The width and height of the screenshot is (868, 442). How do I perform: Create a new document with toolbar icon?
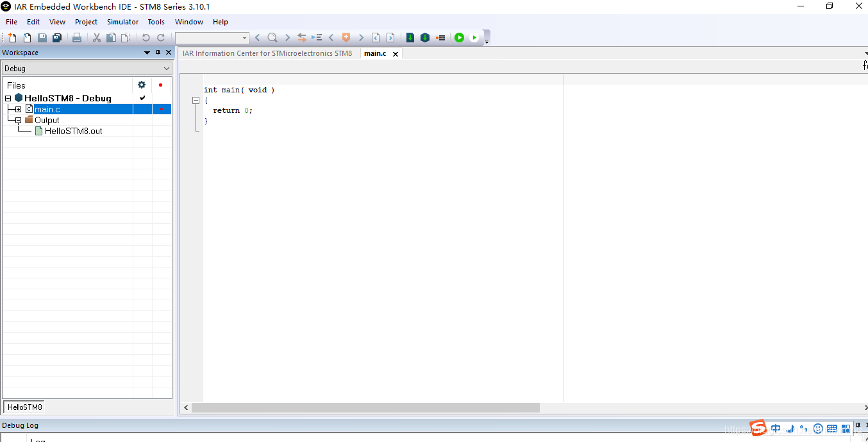pyautogui.click(x=12, y=38)
